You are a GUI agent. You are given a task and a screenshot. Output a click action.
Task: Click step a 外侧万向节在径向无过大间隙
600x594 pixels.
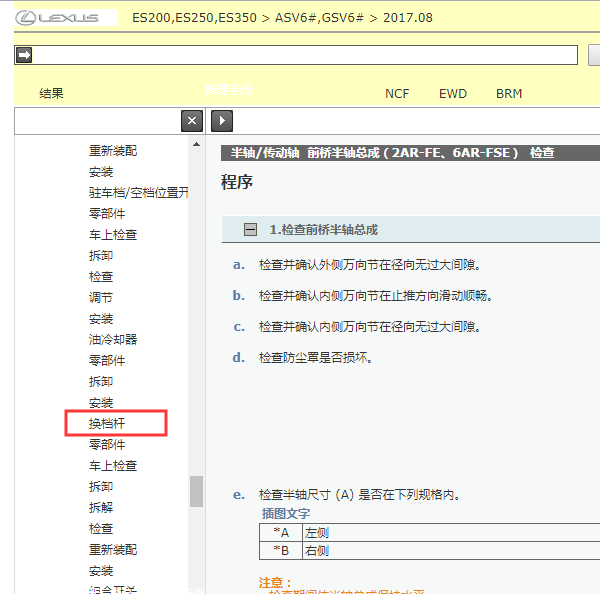pyautogui.click(x=370, y=264)
